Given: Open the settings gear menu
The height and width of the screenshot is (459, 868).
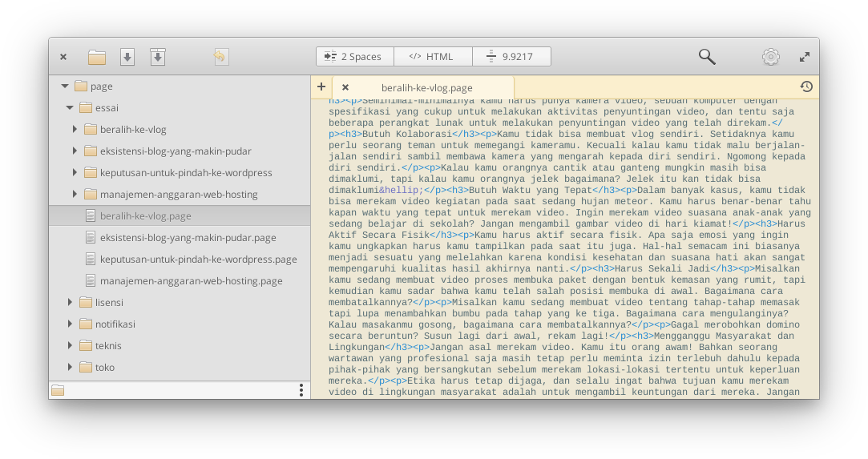Looking at the screenshot, I should (x=770, y=57).
